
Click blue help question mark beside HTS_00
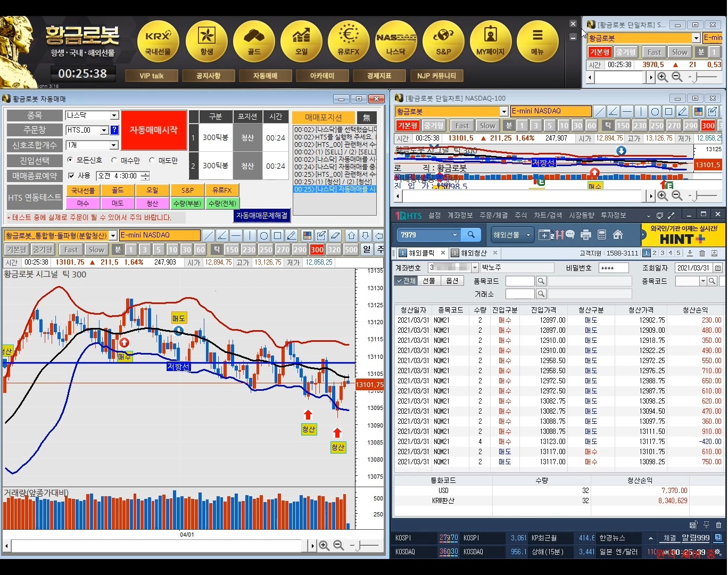114,130
